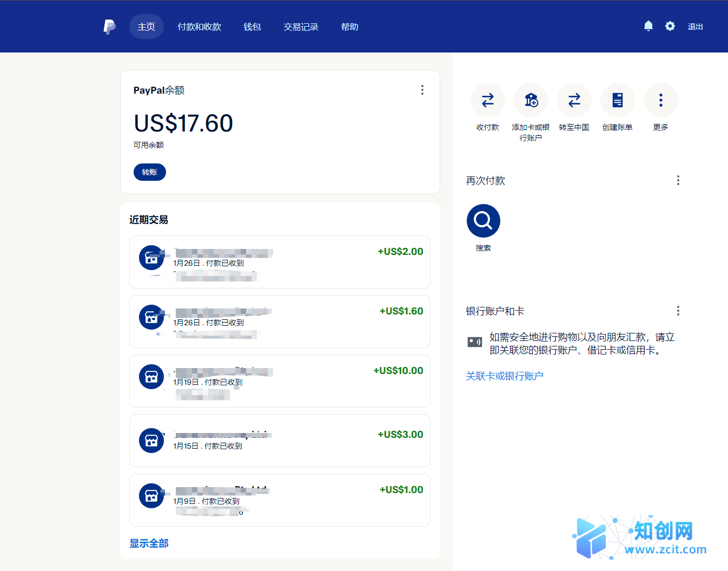Open 再次付款 section options menu
728x571 pixels.
coord(678,180)
